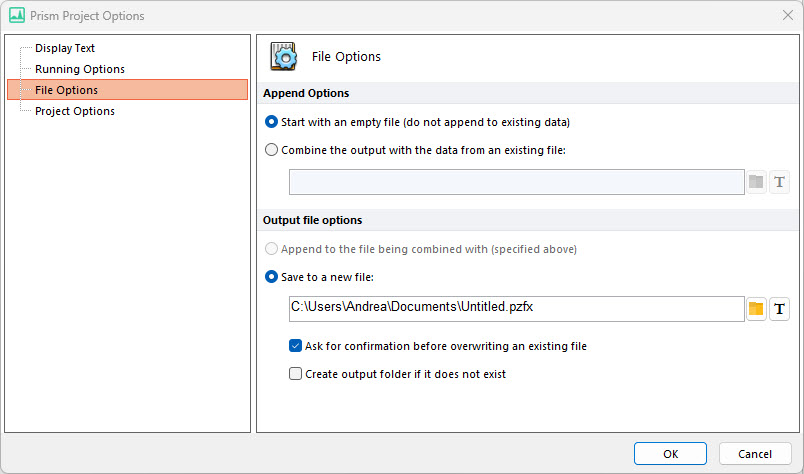This screenshot has height=474, width=804.
Task: Click the Prism app icon in title bar
Action: click(x=17, y=15)
